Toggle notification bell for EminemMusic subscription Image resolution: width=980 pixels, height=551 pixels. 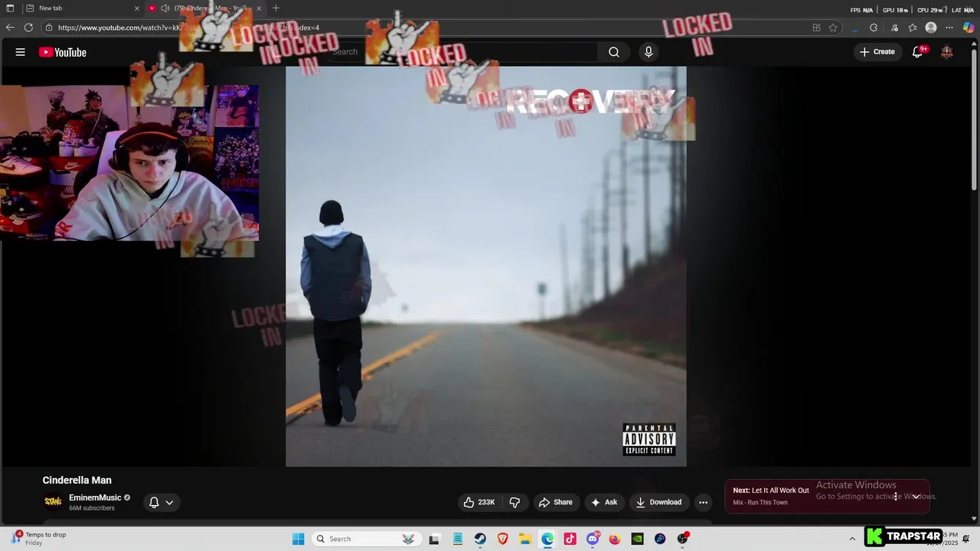(x=154, y=502)
